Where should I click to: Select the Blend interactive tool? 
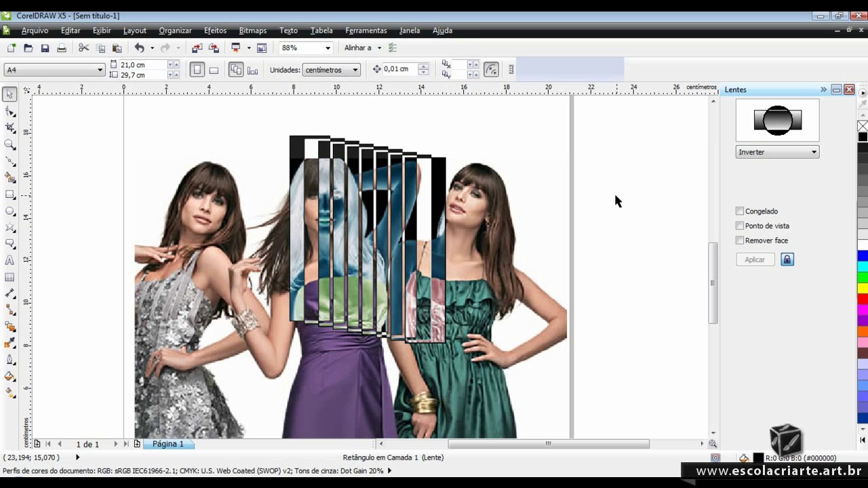coord(9,327)
